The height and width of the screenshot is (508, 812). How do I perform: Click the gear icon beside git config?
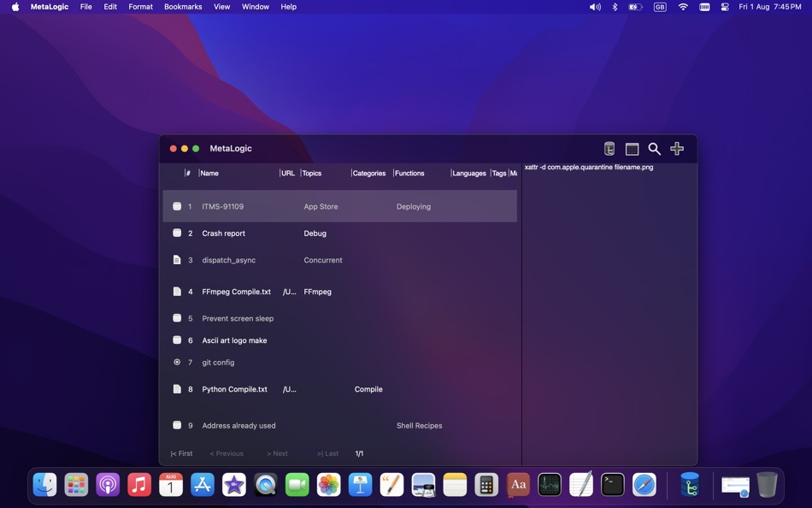(177, 363)
